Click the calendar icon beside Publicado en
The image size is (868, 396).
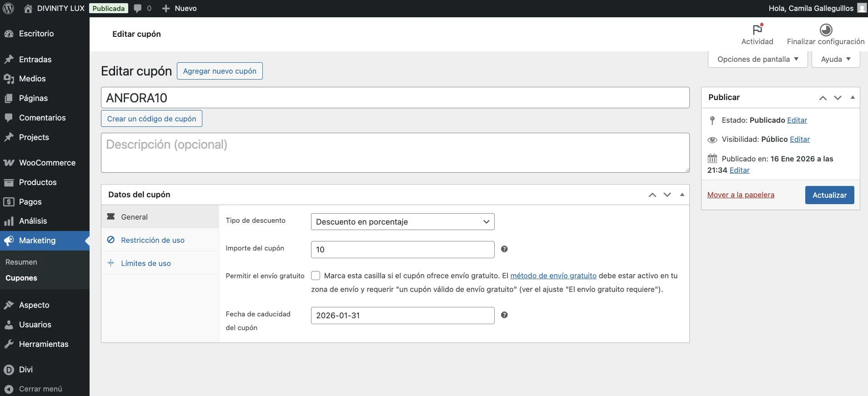tap(712, 159)
